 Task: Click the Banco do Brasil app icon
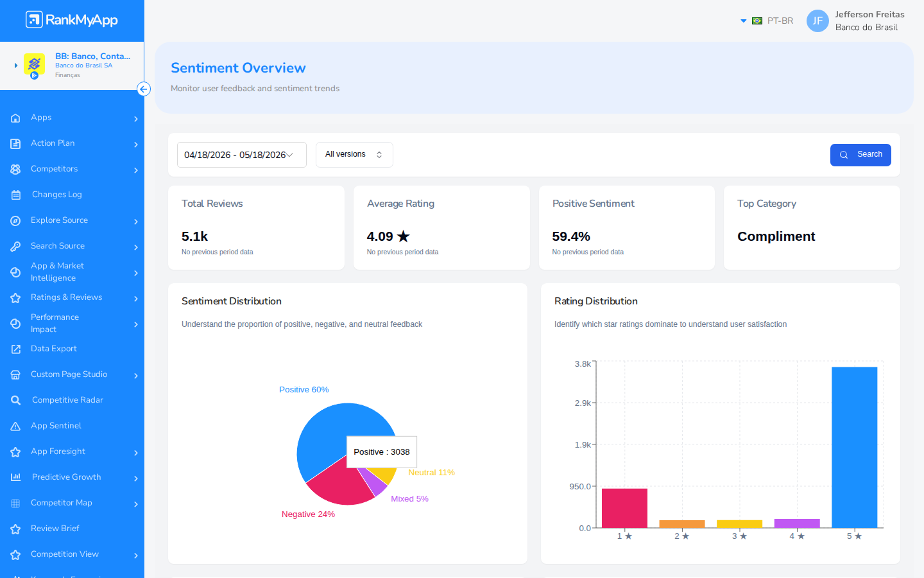(34, 65)
